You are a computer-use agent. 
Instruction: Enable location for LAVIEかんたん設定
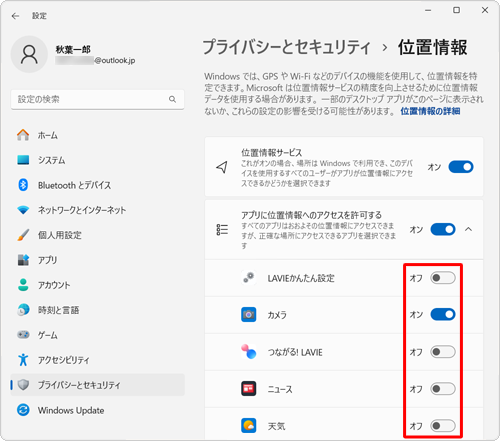[x=443, y=278]
